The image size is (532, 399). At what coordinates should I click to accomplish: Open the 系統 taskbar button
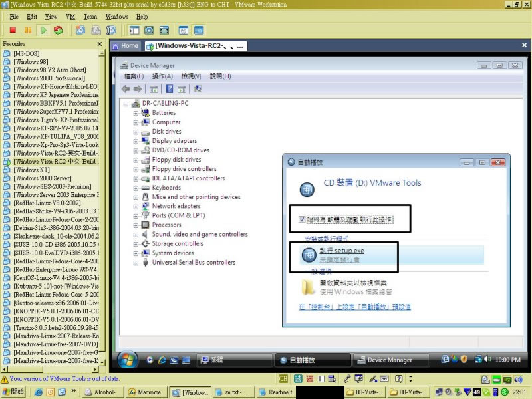[x=234, y=360]
